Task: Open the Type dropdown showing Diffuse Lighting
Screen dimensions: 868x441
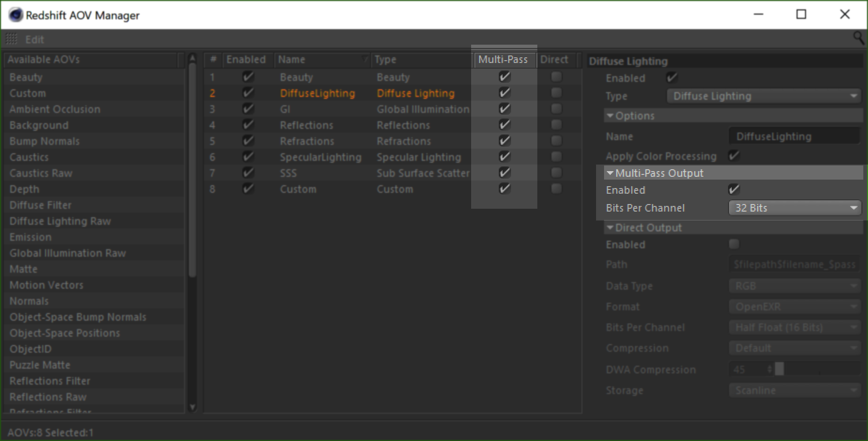Action: pyautogui.click(x=764, y=96)
